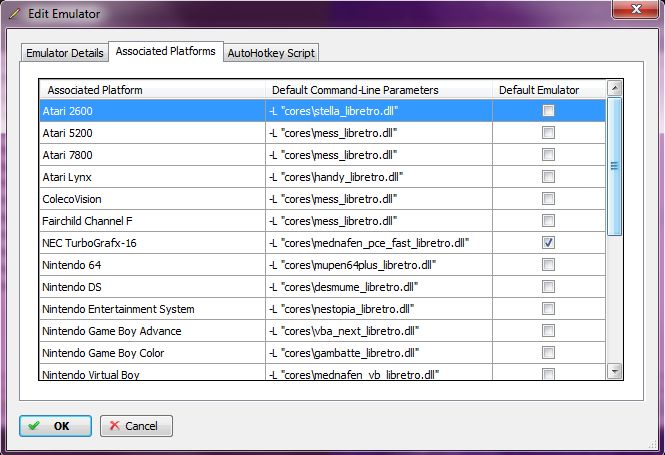Tick Default Emulator for Nintendo 64
The image size is (665, 455).
pyautogui.click(x=548, y=265)
